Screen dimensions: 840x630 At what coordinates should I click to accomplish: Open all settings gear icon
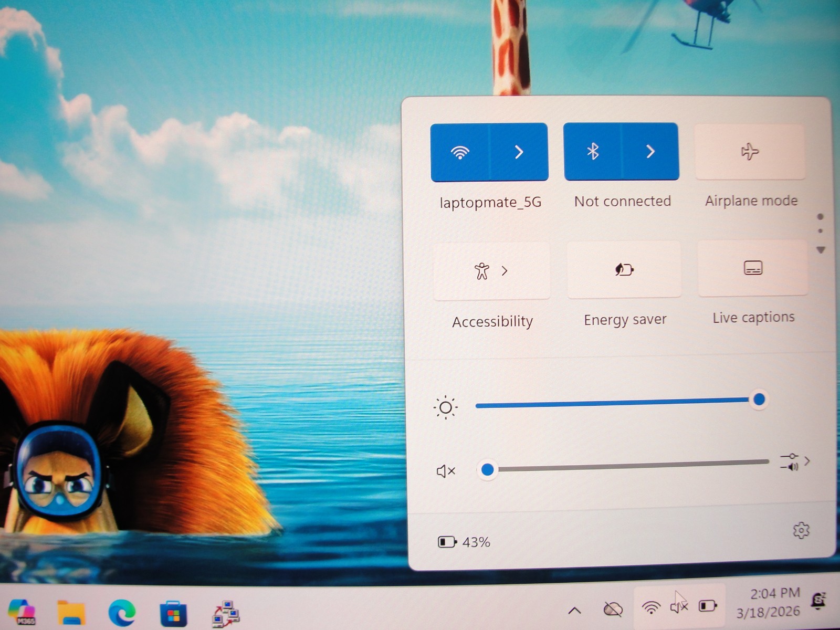tap(801, 531)
